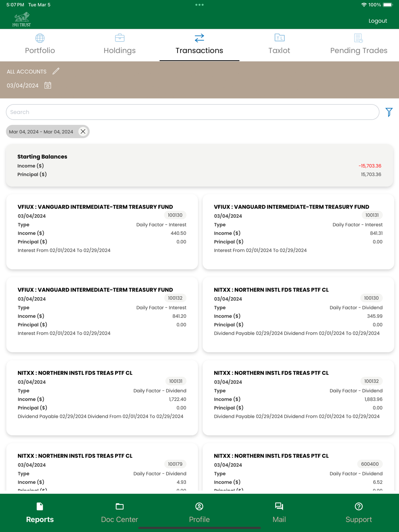Tap the Wi-Fi status icon
This screenshot has height=532, width=399.
pyautogui.click(x=364, y=5)
